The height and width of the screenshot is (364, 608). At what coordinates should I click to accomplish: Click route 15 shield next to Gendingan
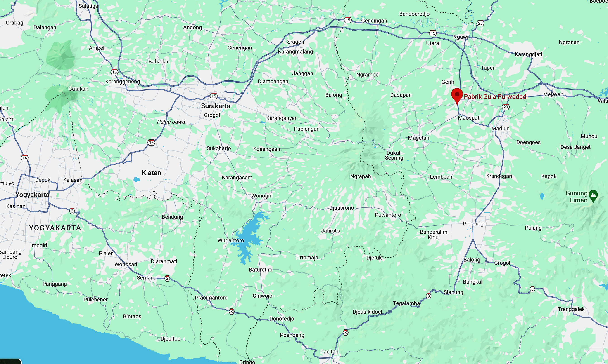coord(347,20)
